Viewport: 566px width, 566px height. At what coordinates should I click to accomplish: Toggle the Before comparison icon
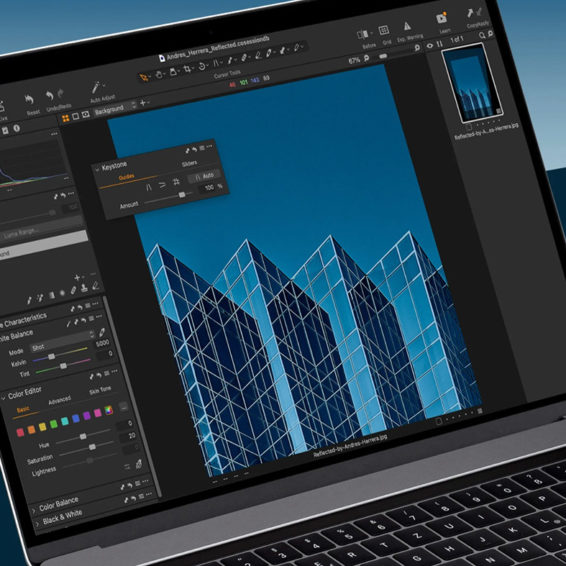click(363, 34)
